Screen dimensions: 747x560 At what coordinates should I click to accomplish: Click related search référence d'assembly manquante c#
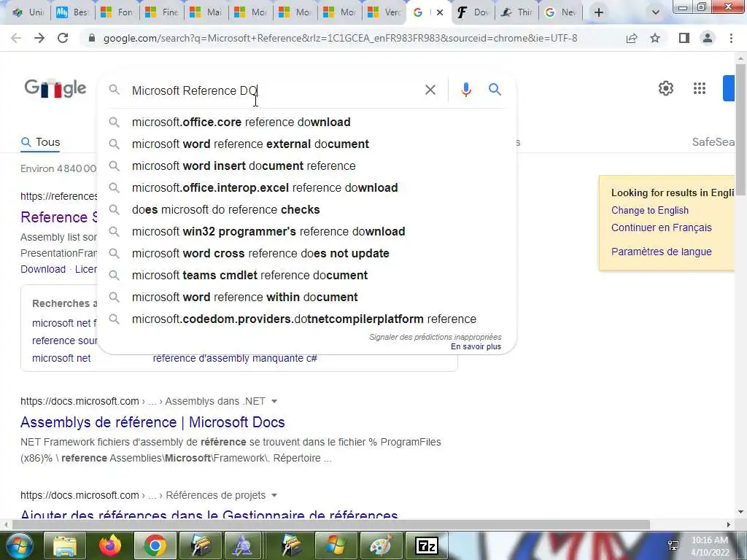(235, 358)
